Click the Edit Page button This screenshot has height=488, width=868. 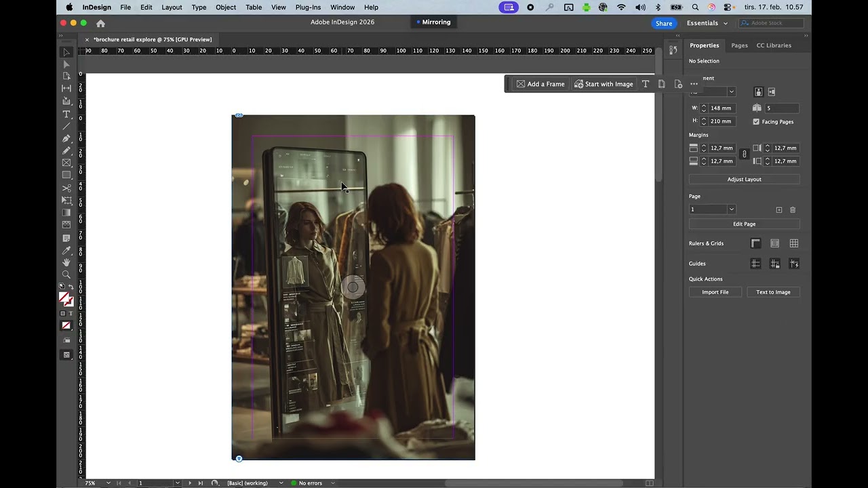[744, 224]
